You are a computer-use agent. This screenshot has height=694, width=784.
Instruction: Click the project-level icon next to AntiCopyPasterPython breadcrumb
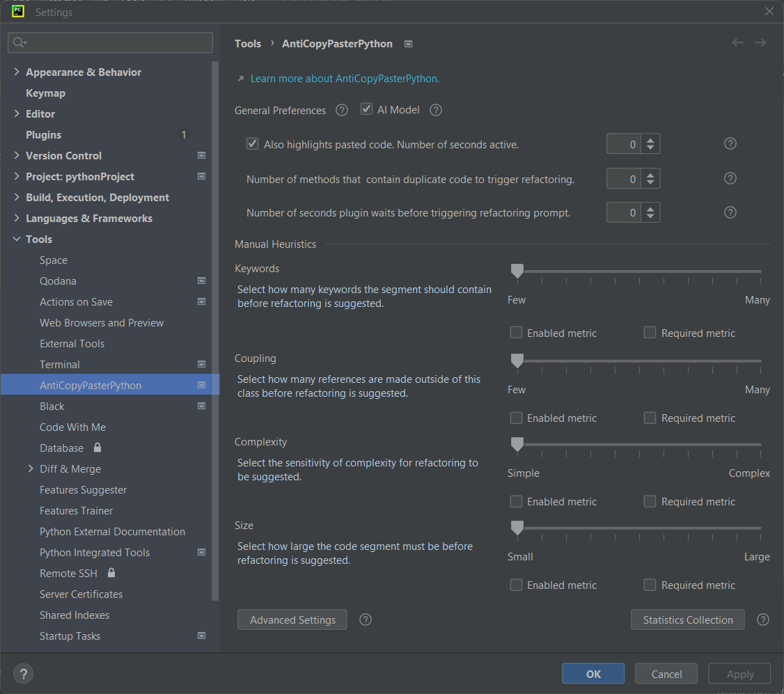pos(408,44)
